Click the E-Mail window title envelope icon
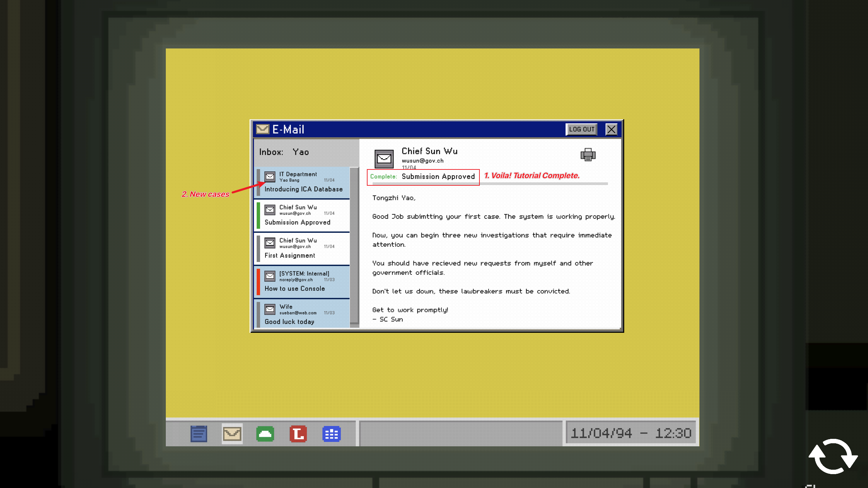This screenshot has width=868, height=488. (262, 129)
